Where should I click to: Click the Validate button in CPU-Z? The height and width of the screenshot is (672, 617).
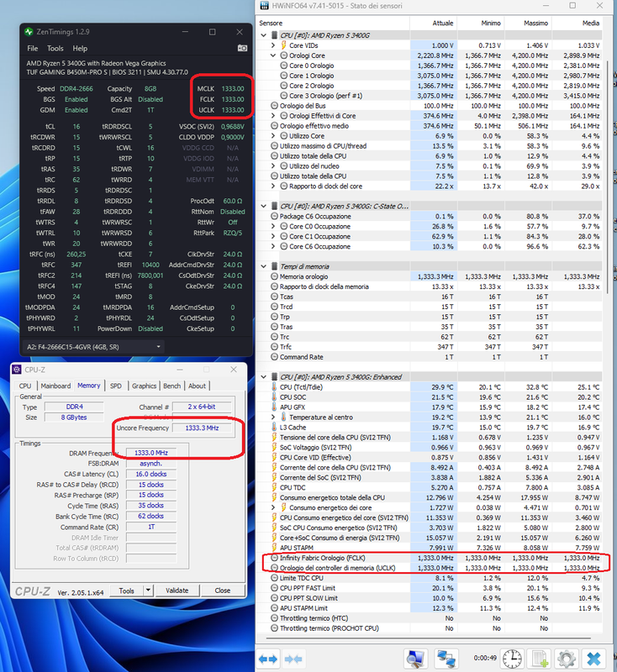click(177, 591)
